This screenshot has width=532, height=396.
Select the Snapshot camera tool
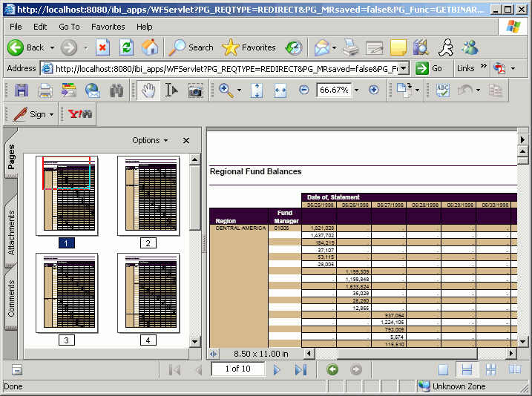[195, 90]
